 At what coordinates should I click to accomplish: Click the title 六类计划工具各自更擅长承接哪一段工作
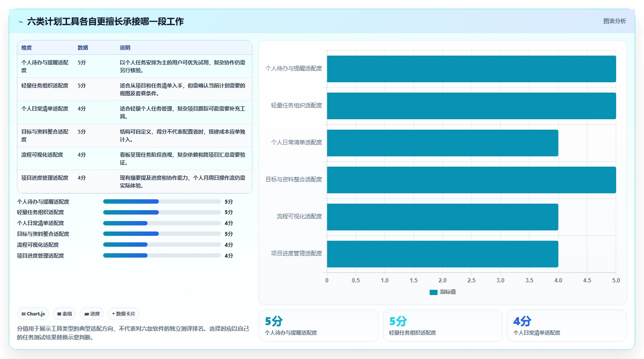click(105, 22)
